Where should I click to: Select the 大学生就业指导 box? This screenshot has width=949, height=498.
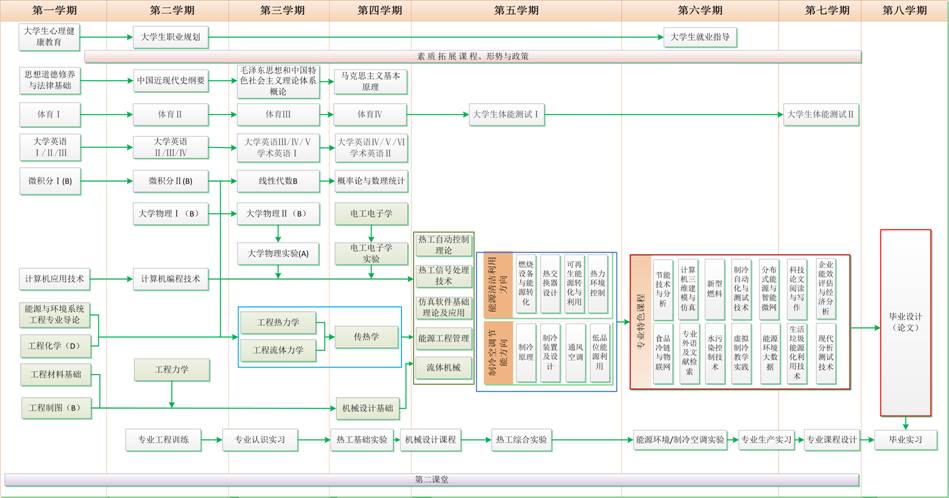700,37
